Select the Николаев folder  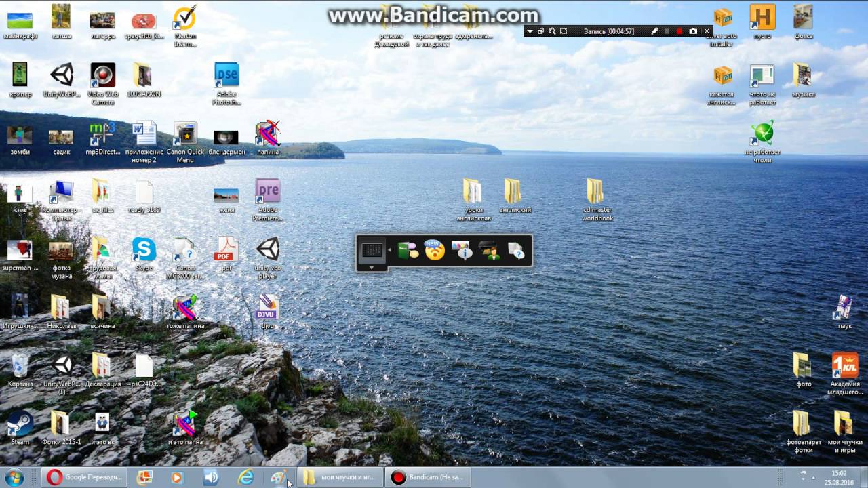(x=61, y=312)
